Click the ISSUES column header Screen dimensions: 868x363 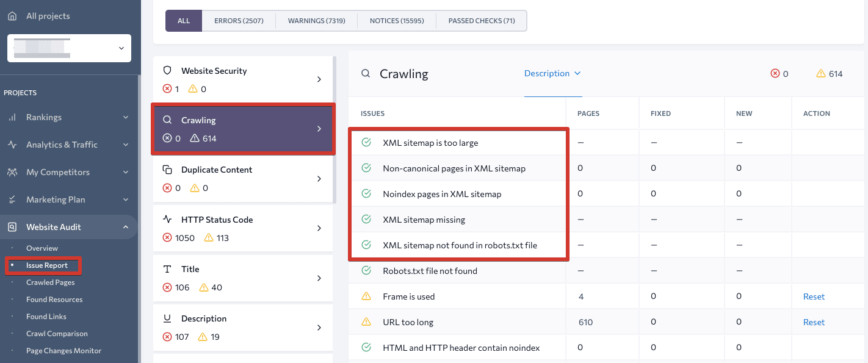pos(372,113)
